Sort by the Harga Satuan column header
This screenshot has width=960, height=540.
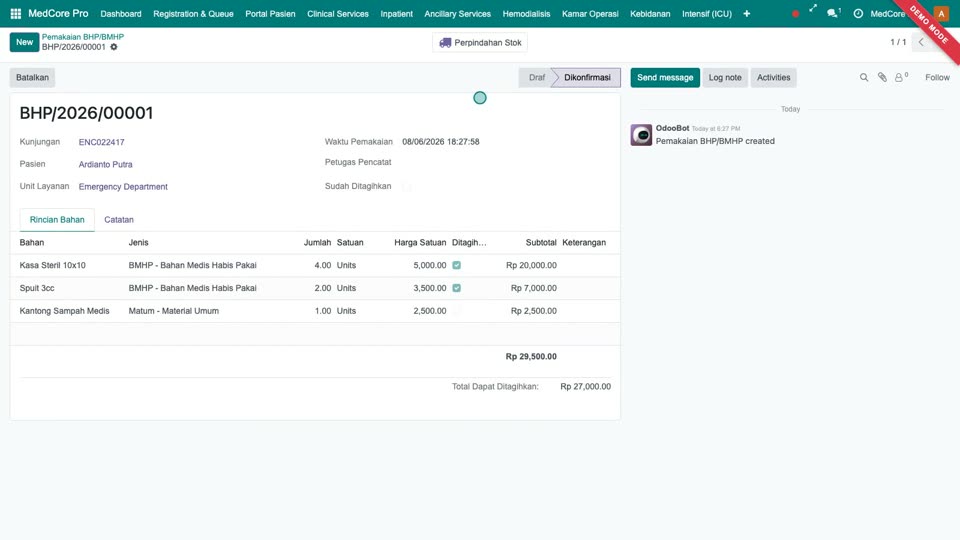[420, 242]
